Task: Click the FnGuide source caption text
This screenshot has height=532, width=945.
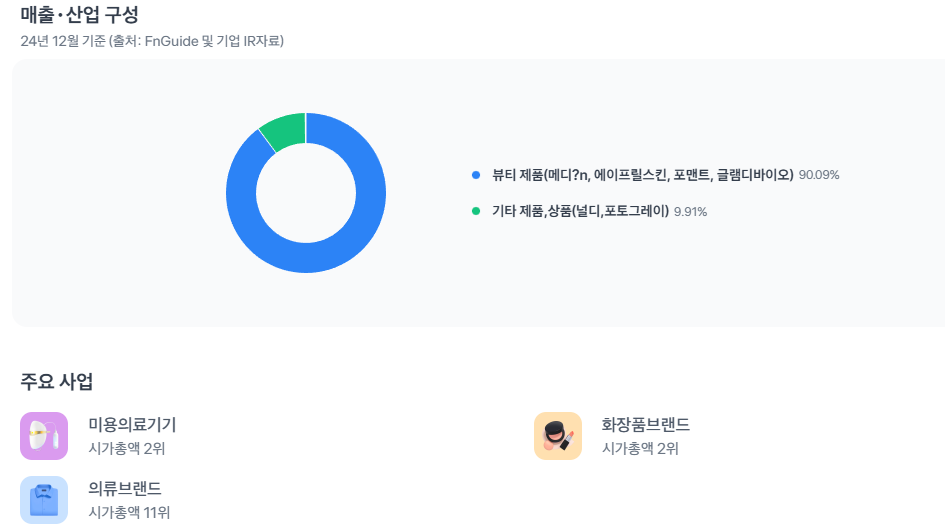Action: click(152, 41)
